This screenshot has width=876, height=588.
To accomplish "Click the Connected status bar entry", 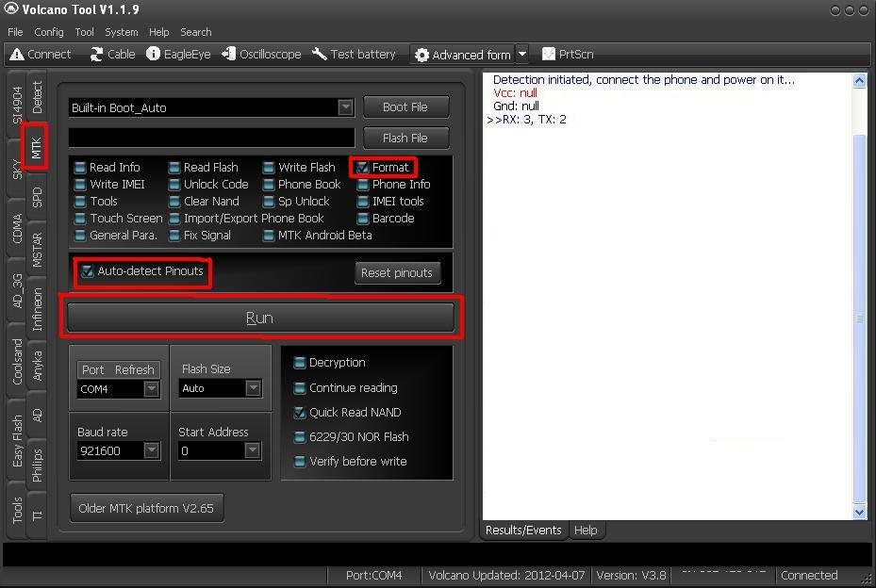I will (x=809, y=575).
